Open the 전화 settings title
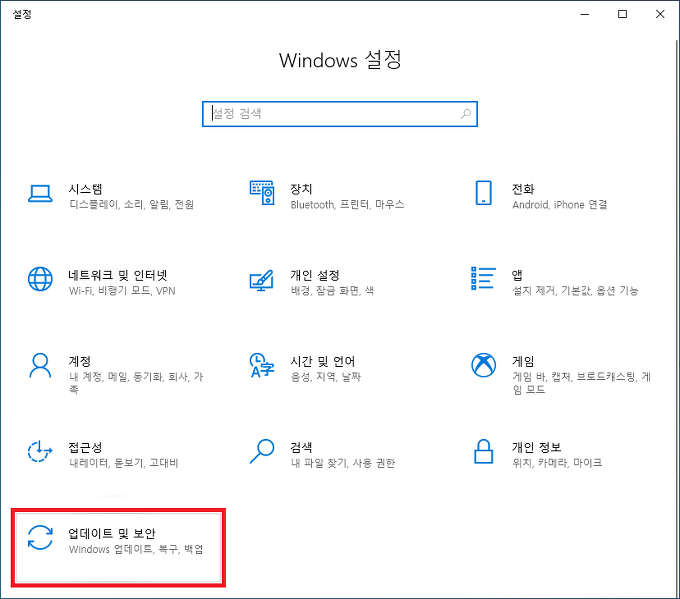680x599 pixels. tap(523, 189)
